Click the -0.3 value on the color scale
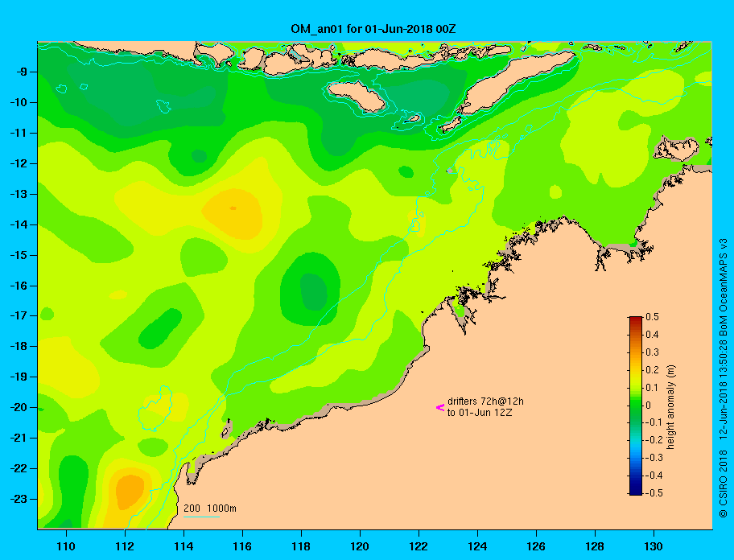This screenshot has height=560, width=734. 654,458
